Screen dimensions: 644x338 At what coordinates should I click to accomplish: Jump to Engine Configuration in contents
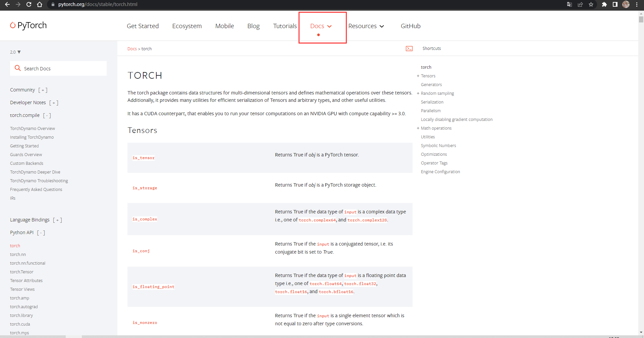[440, 172]
